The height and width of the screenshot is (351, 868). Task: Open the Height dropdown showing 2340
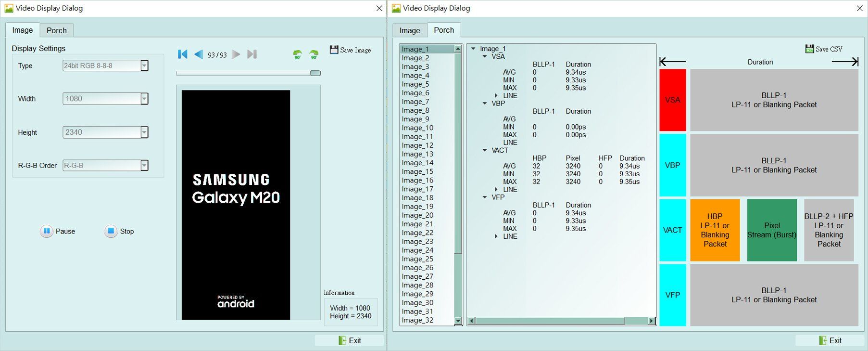pos(144,132)
